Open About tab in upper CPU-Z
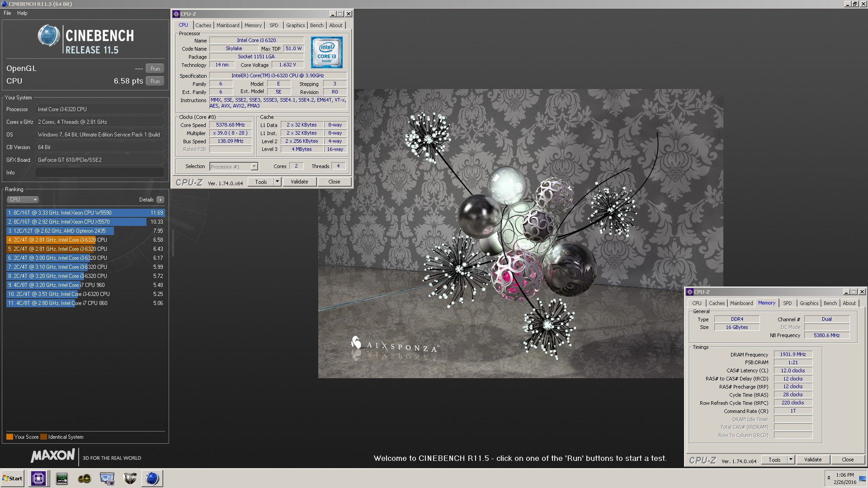Viewport: 868px width, 488px height. point(335,25)
